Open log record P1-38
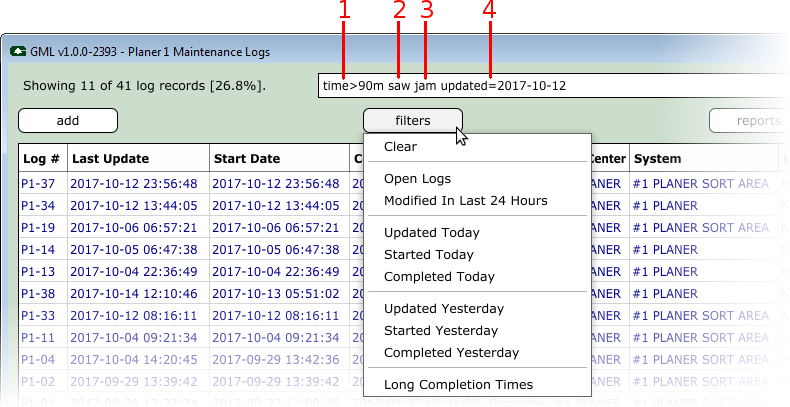Image resolution: width=790 pixels, height=407 pixels. (38, 294)
